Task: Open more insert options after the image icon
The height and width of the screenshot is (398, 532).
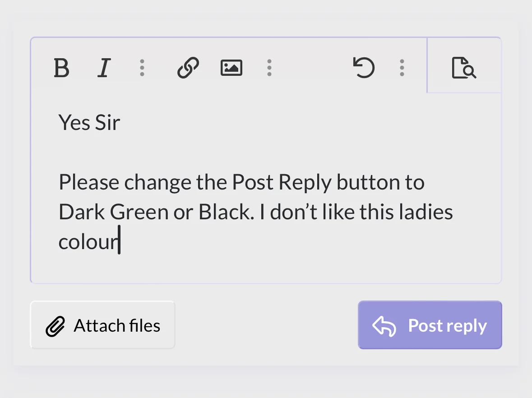Action: coord(269,68)
